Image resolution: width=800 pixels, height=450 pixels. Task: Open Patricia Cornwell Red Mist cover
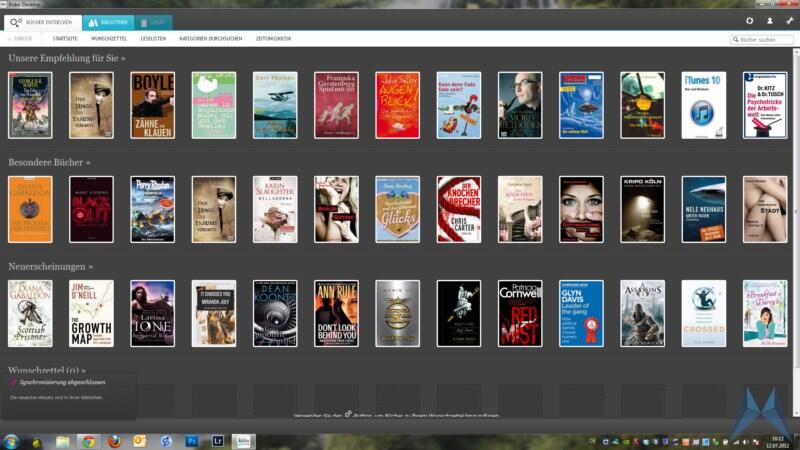coord(520,313)
